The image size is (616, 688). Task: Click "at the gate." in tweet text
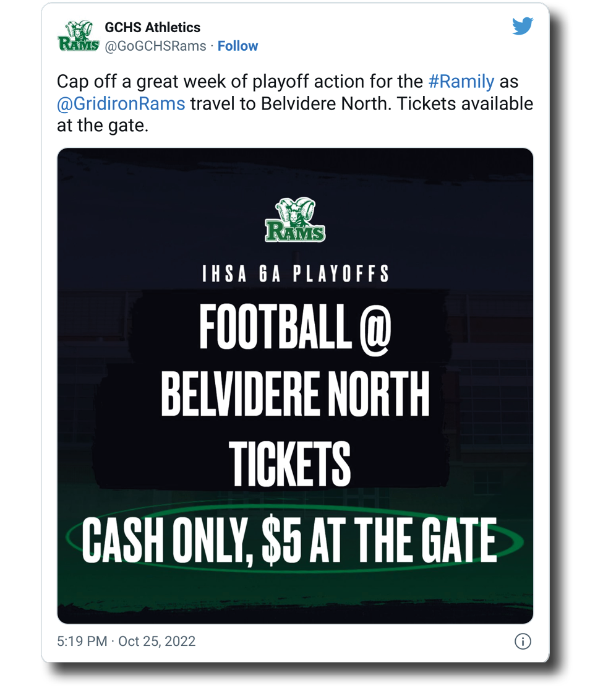102,125
